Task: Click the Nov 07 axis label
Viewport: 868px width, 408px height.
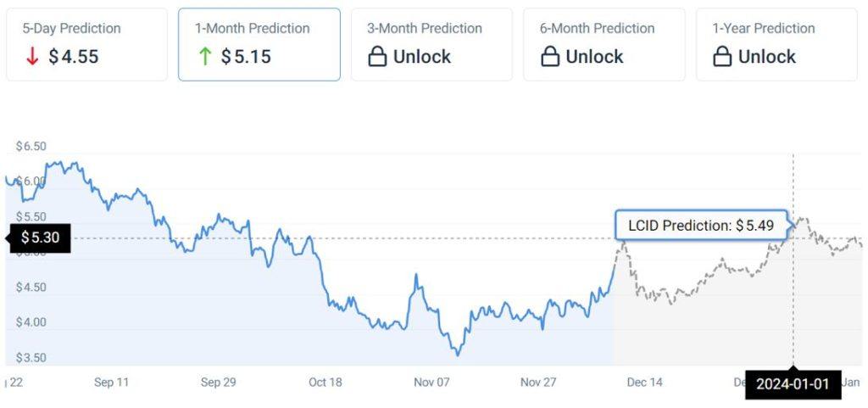Action: pos(431,382)
